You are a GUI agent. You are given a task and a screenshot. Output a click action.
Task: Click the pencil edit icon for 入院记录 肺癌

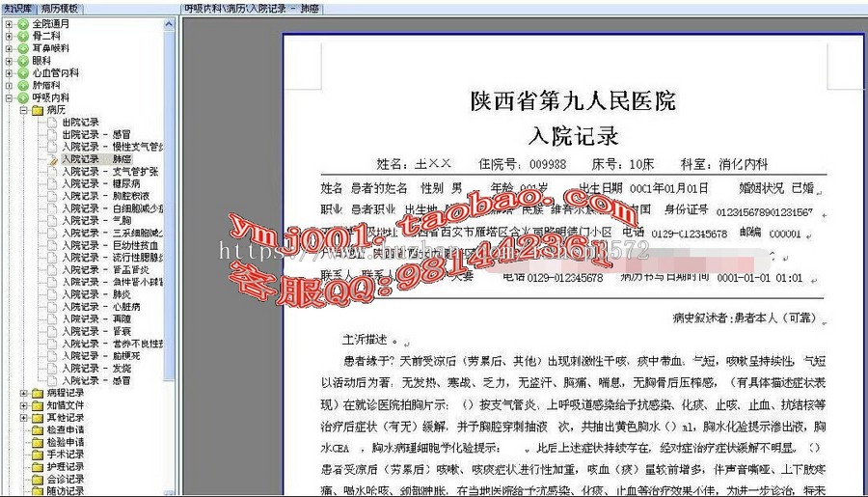pyautogui.click(x=53, y=159)
